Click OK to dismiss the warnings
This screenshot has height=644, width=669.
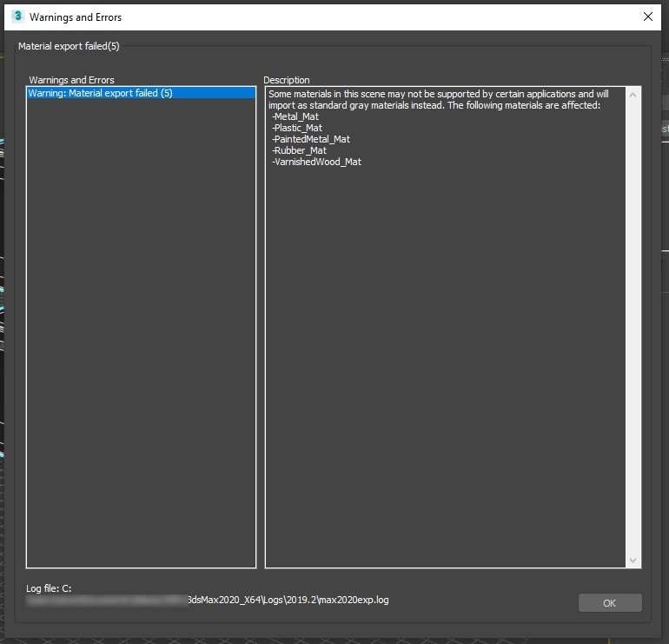tap(610, 602)
